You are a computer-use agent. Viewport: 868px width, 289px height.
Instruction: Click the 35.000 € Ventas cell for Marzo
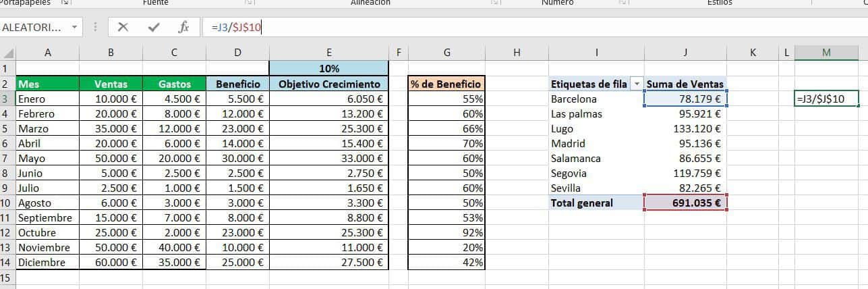point(111,128)
